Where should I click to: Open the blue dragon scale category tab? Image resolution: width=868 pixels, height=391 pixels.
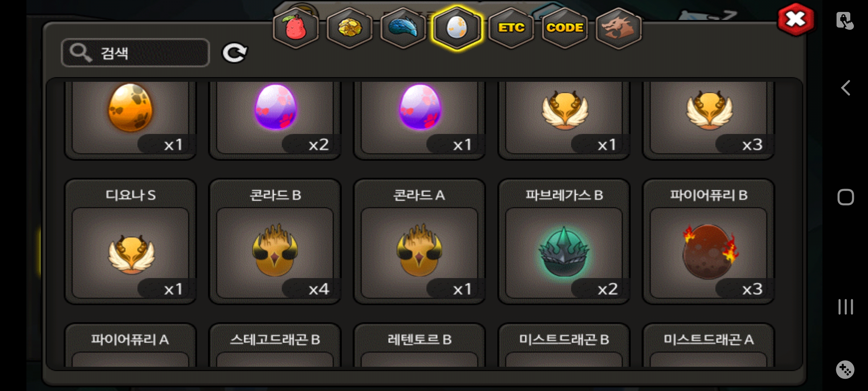[403, 28]
